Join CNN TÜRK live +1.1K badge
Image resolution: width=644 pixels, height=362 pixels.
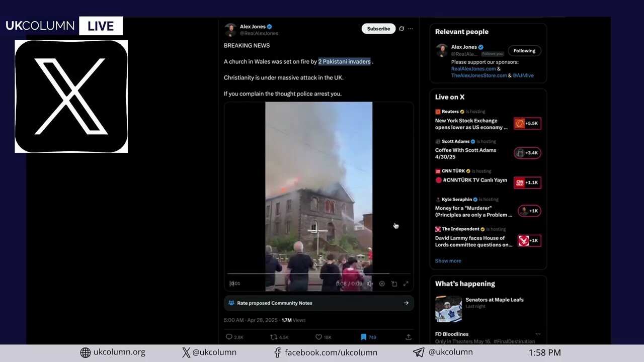527,183
